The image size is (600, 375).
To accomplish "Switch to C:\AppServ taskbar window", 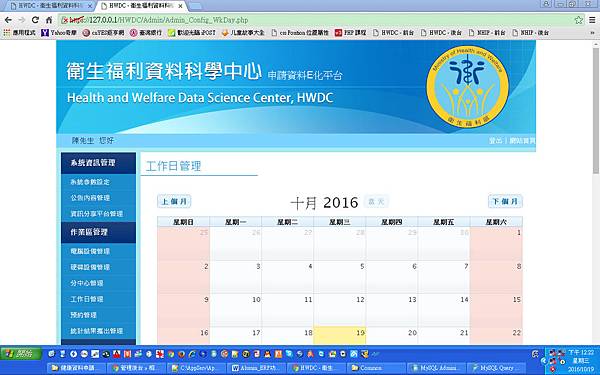I will point(197,368).
